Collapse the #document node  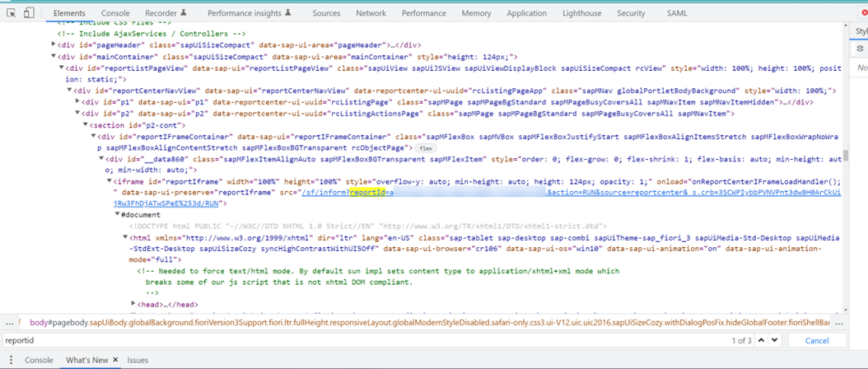click(x=118, y=215)
